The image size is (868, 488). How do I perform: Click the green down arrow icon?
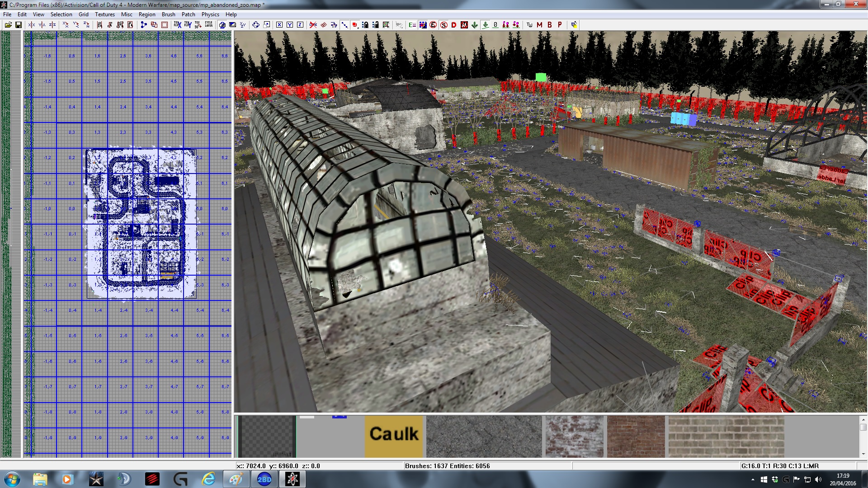[475, 25]
